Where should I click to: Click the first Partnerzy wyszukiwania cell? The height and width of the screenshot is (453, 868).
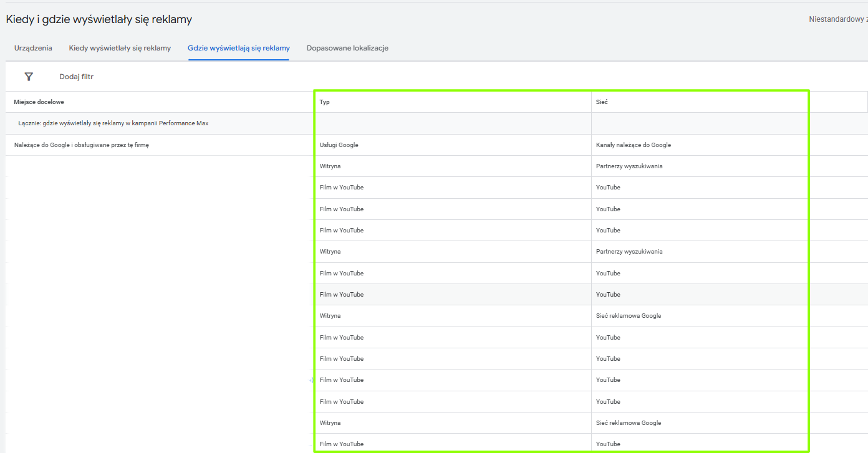(x=629, y=166)
